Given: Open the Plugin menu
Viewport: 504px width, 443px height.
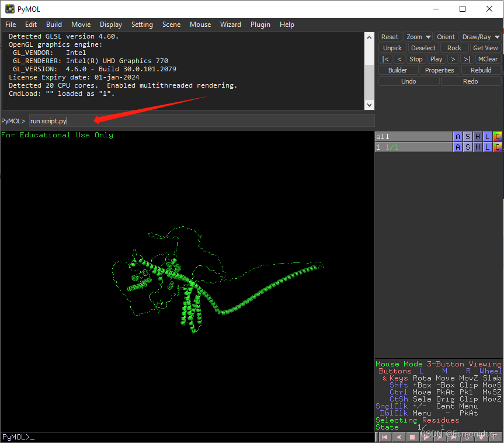Looking at the screenshot, I should [x=260, y=25].
